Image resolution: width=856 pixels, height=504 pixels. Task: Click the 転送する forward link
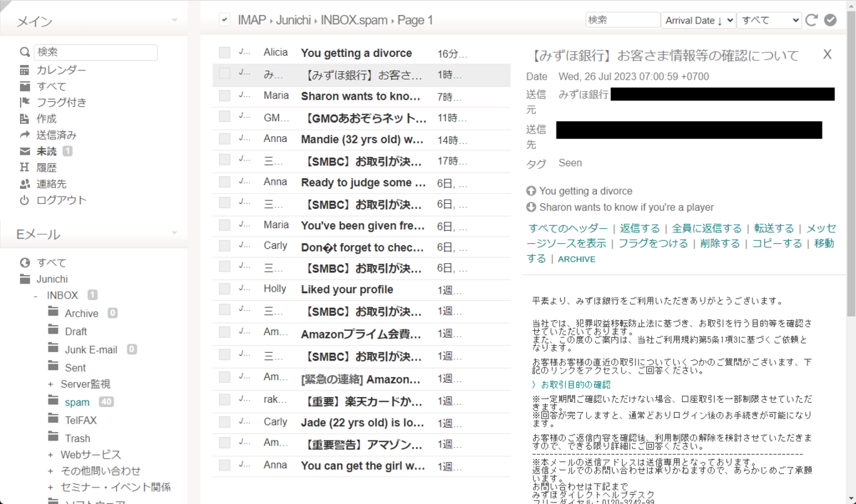tap(774, 228)
